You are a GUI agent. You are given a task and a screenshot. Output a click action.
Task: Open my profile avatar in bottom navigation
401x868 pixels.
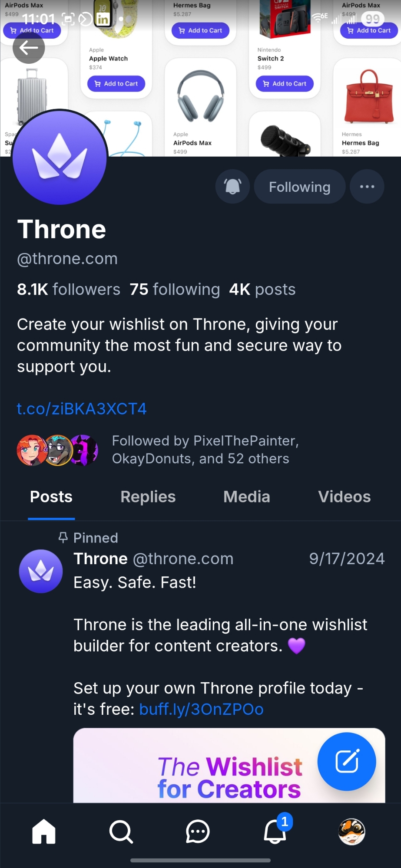(351, 832)
